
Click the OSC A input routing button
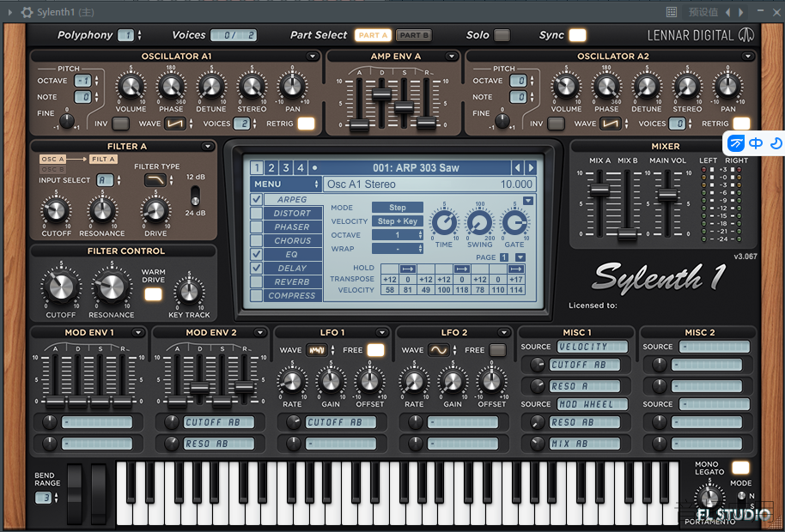pos(52,159)
